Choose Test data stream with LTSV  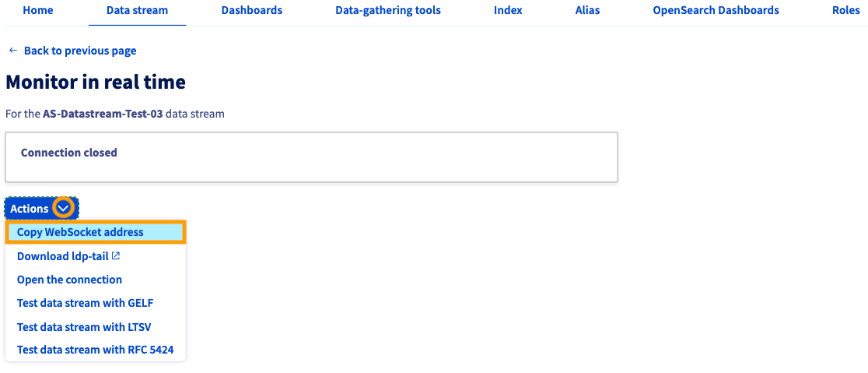[x=84, y=327]
